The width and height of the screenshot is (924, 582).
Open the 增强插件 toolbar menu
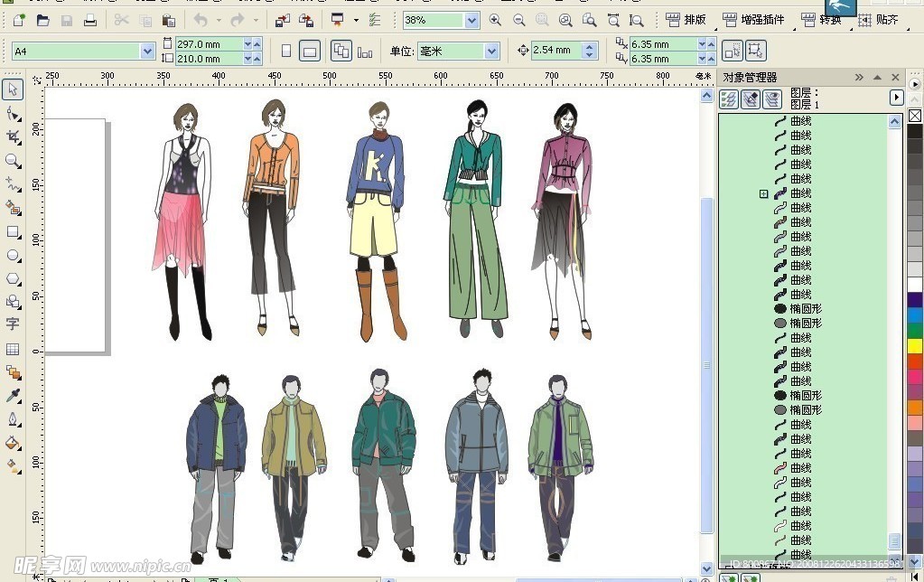coord(752,20)
